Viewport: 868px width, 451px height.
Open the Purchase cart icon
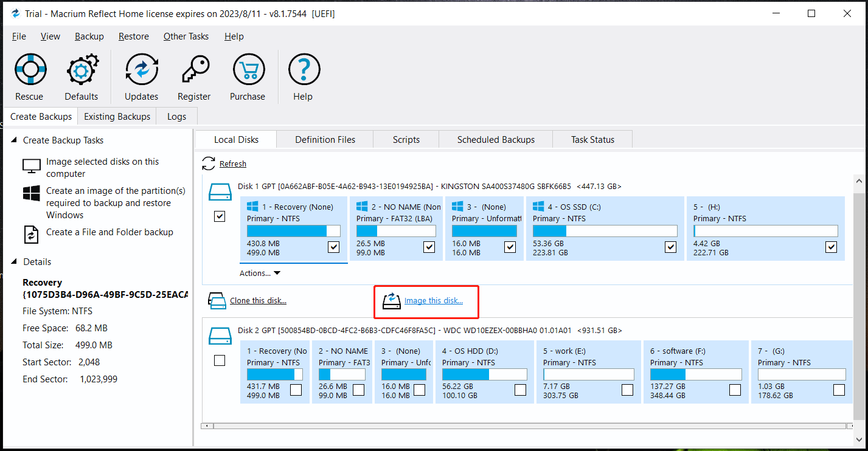pyautogui.click(x=248, y=69)
